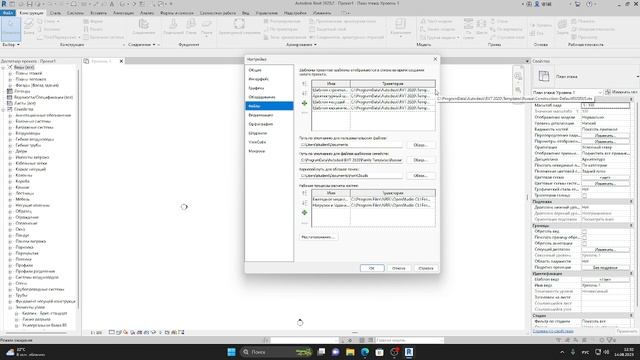Open File Explorer from taskbar
Viewport: 640px width, 360px height.
click(350, 352)
